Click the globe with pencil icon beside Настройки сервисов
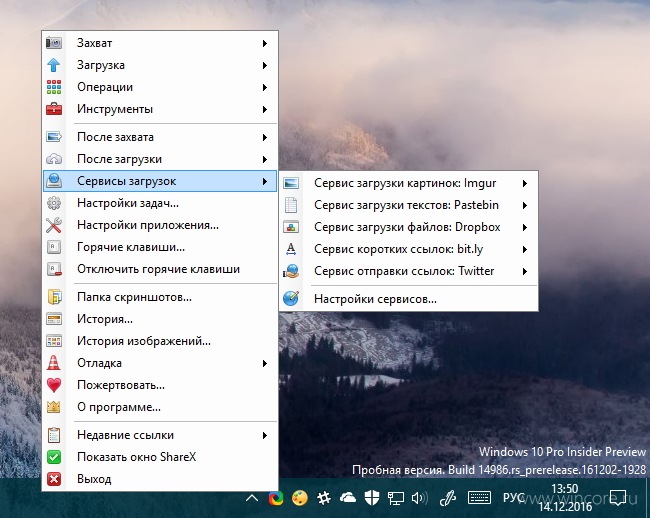This screenshot has height=518, width=650. coord(291,298)
